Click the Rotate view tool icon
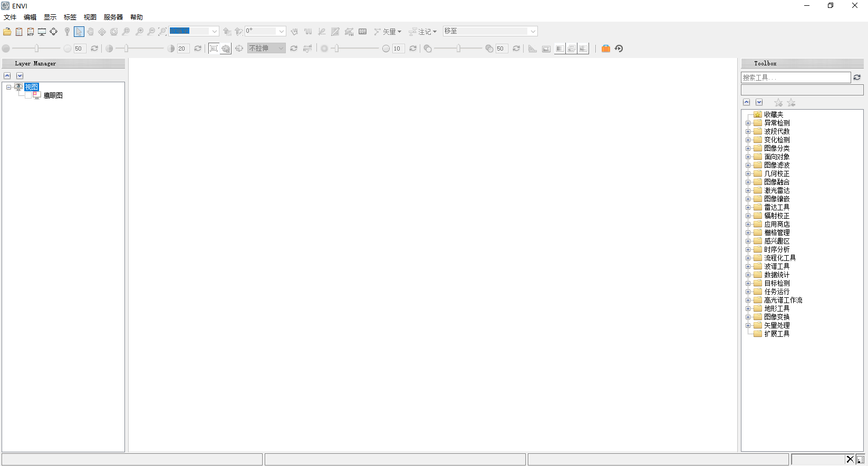The image size is (868, 466). click(x=113, y=32)
